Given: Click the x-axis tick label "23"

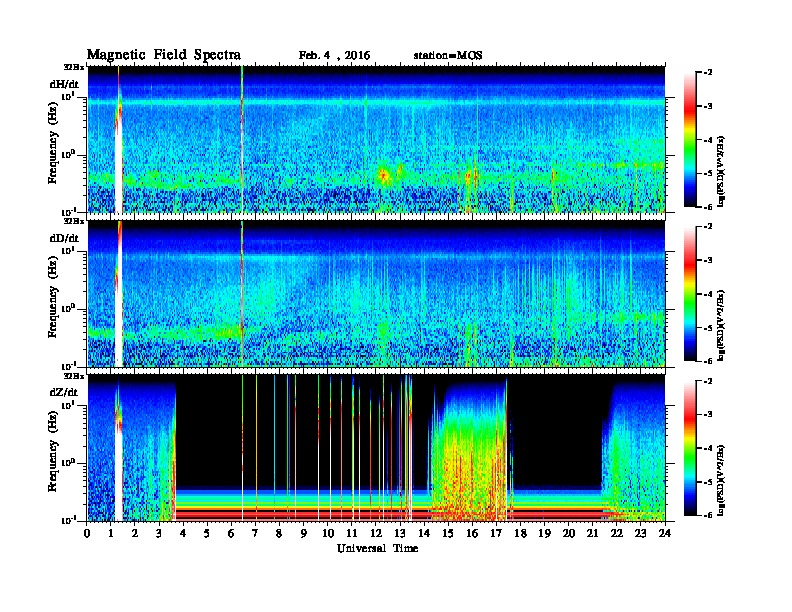Looking at the screenshot, I should click(x=640, y=533).
